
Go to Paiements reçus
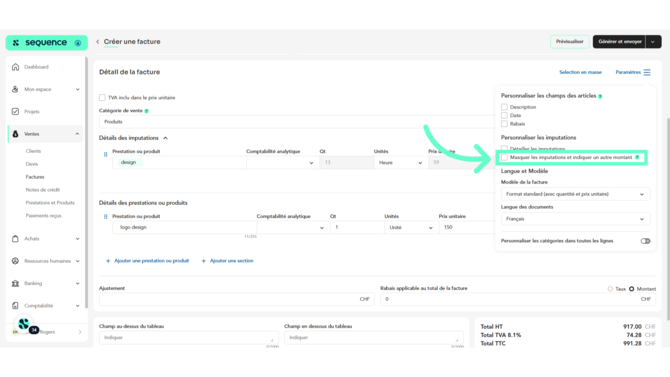[x=43, y=215]
